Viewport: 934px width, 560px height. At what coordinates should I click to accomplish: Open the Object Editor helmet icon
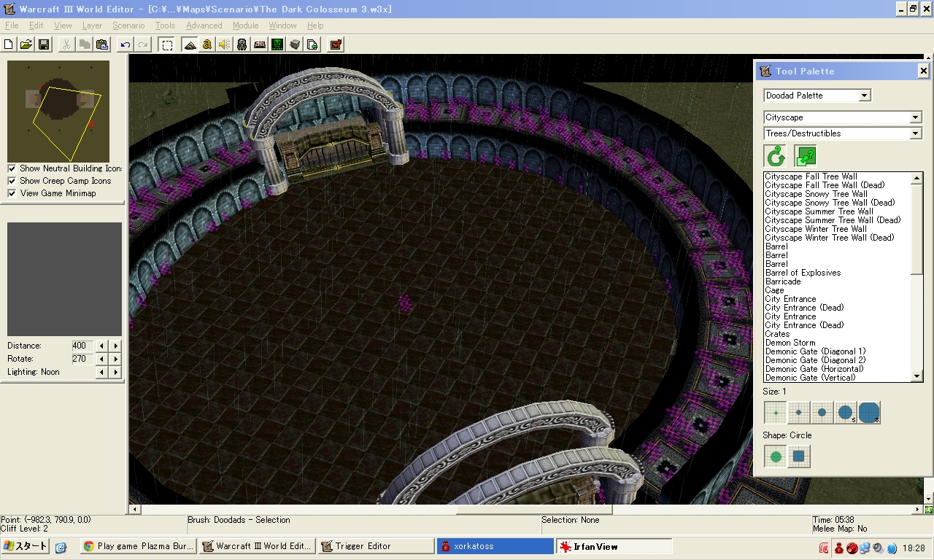242,44
